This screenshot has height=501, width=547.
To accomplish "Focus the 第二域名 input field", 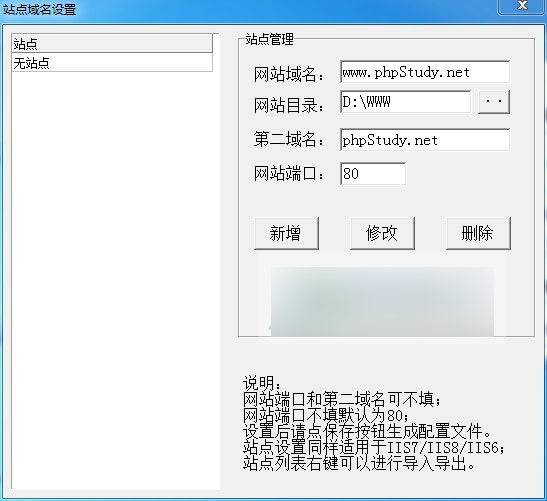I will click(x=425, y=140).
